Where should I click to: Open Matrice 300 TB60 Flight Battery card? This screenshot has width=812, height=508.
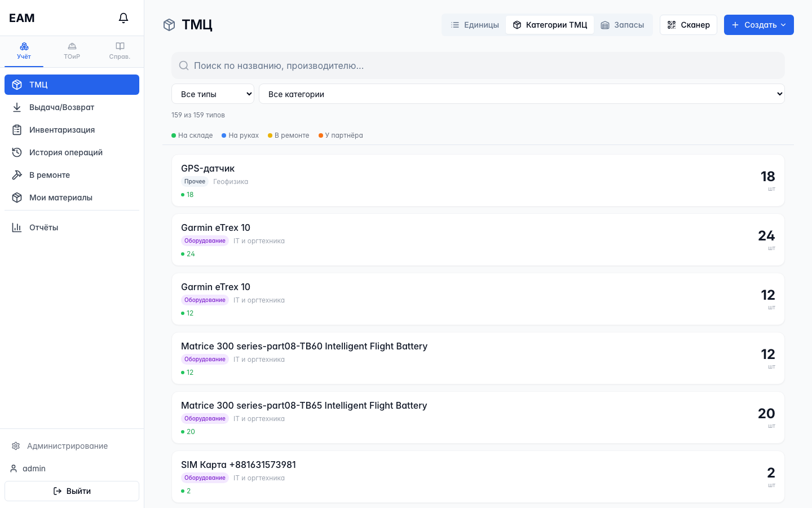(478, 358)
